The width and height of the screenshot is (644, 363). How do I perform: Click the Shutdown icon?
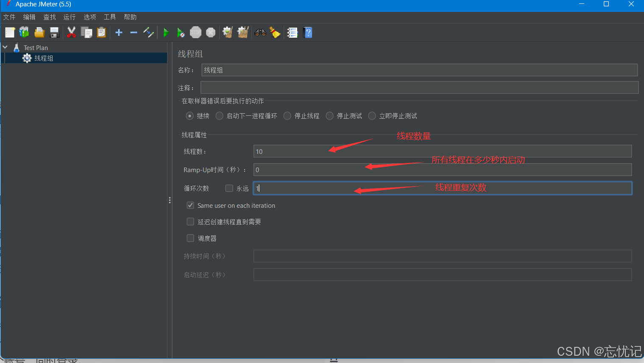(x=211, y=32)
